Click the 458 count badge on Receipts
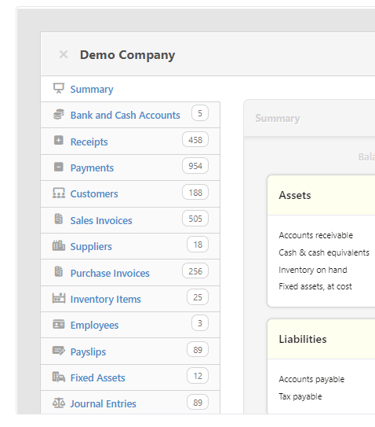 pos(195,140)
